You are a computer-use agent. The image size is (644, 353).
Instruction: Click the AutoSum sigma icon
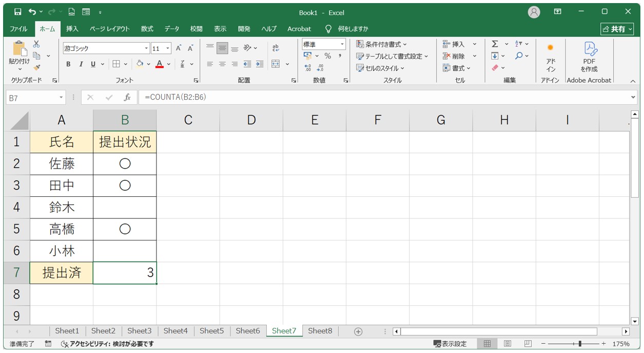tap(495, 44)
